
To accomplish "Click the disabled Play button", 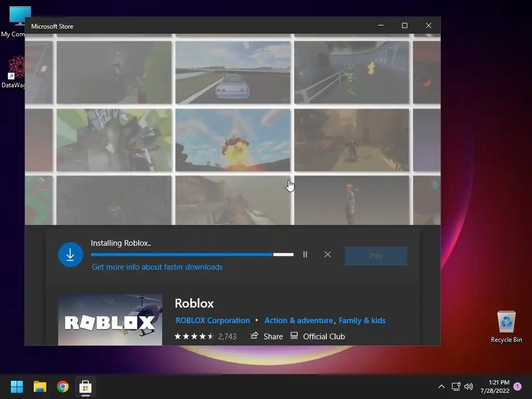I will pos(376,256).
